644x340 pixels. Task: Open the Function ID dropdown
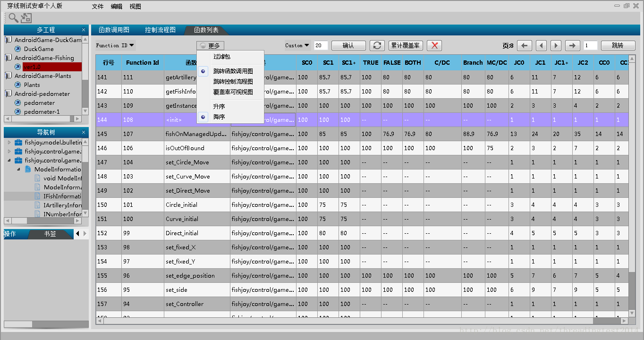tap(115, 46)
